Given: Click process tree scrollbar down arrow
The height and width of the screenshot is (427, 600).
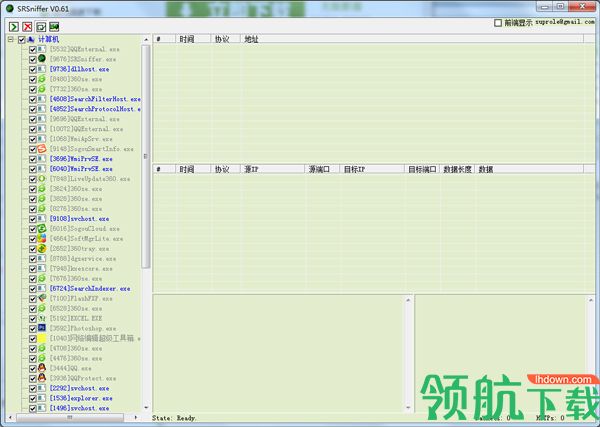Looking at the screenshot, I should (x=146, y=408).
